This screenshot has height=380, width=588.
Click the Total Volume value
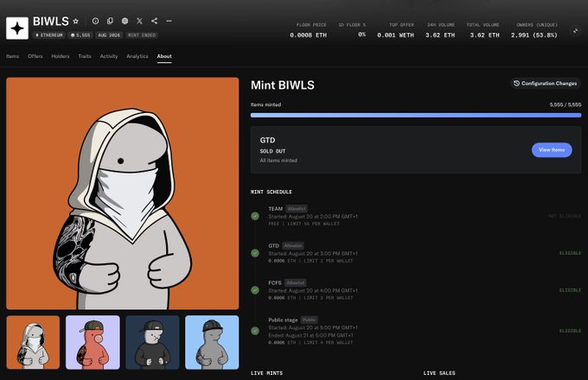[x=484, y=35]
